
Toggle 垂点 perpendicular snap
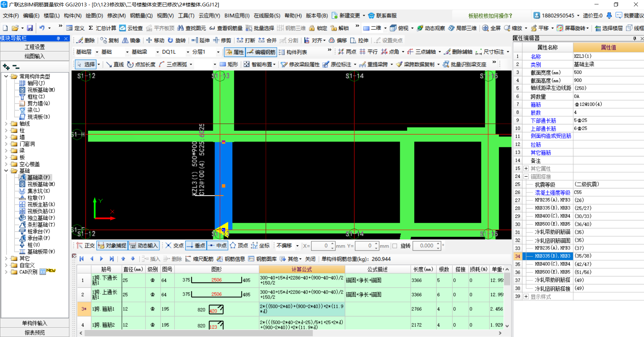tap(196, 246)
